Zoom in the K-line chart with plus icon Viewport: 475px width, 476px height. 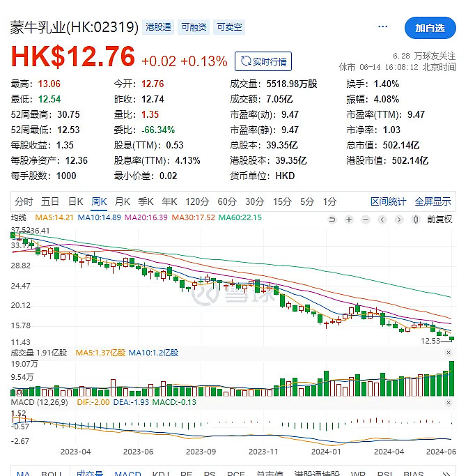[349, 219]
